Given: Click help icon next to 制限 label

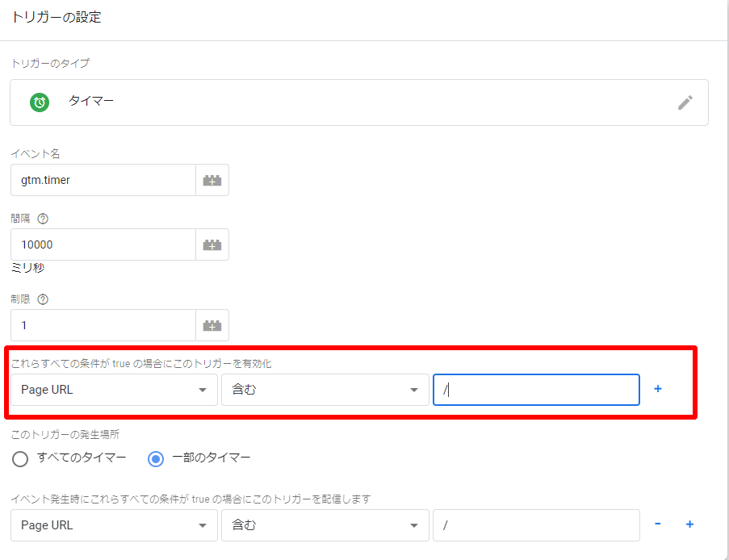Looking at the screenshot, I should tap(43, 299).
